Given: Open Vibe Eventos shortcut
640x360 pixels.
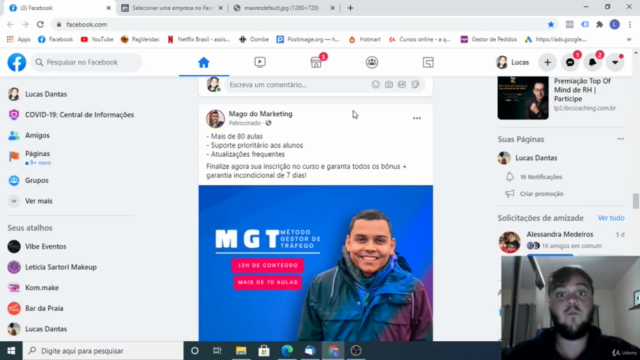Looking at the screenshot, I should pyautogui.click(x=46, y=247).
